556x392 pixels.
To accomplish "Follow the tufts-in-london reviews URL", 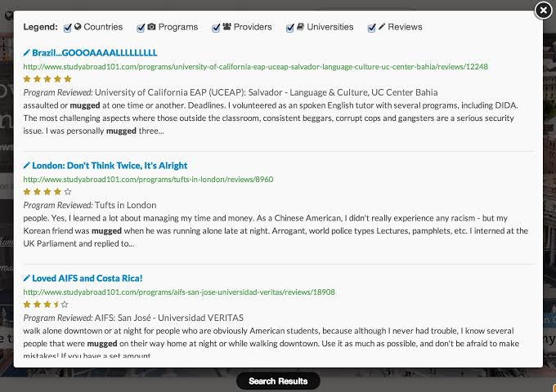I will coord(148,179).
